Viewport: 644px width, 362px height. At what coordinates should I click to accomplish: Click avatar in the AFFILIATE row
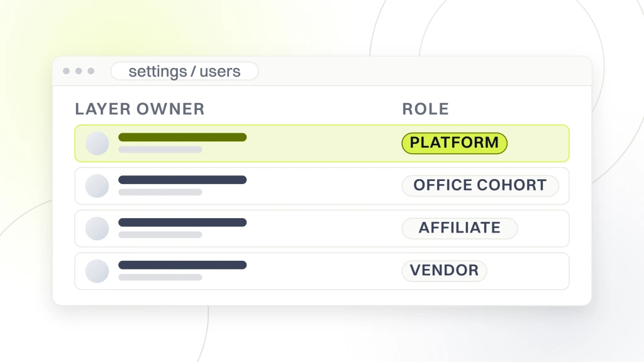[97, 229]
